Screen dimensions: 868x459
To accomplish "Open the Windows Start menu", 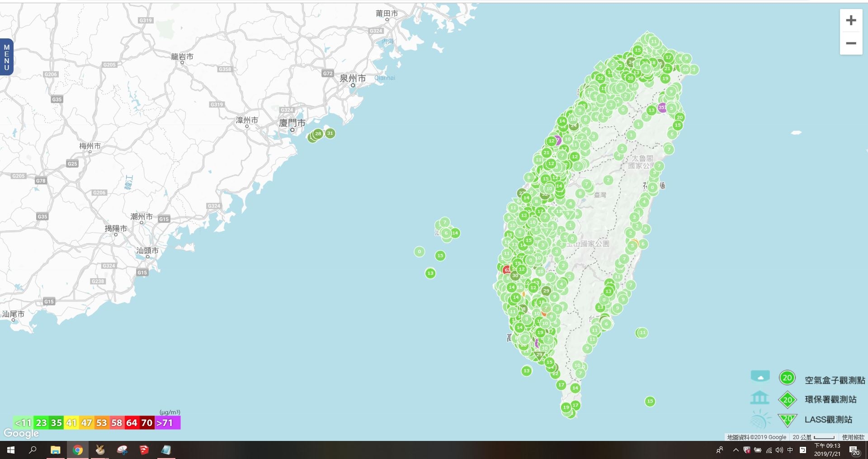I will pyautogui.click(x=11, y=450).
